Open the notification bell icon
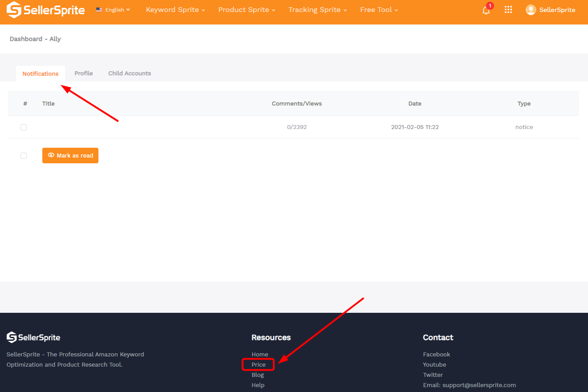Image resolution: width=588 pixels, height=392 pixels. tap(486, 10)
